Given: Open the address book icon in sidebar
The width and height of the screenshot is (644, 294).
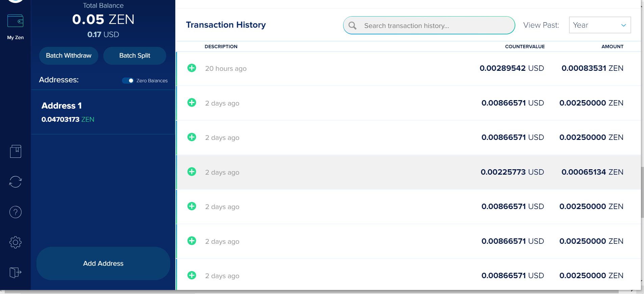Looking at the screenshot, I should tap(16, 151).
